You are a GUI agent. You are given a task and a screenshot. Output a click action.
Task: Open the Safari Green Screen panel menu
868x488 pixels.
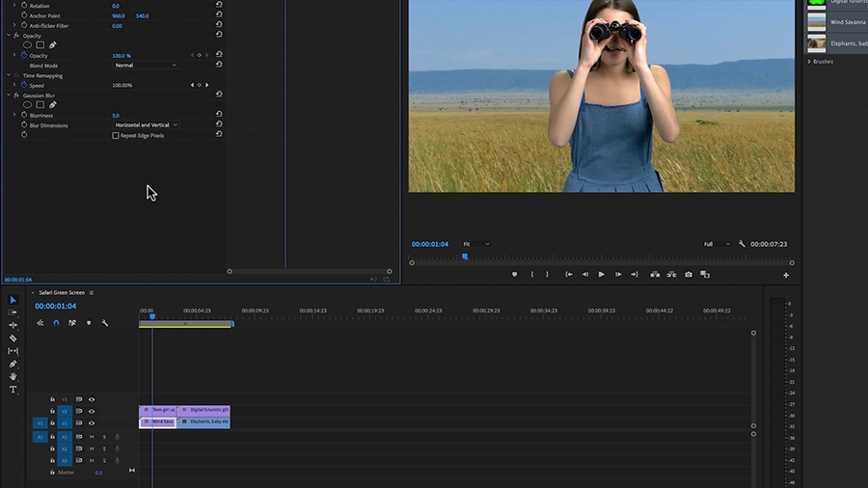[x=92, y=292]
